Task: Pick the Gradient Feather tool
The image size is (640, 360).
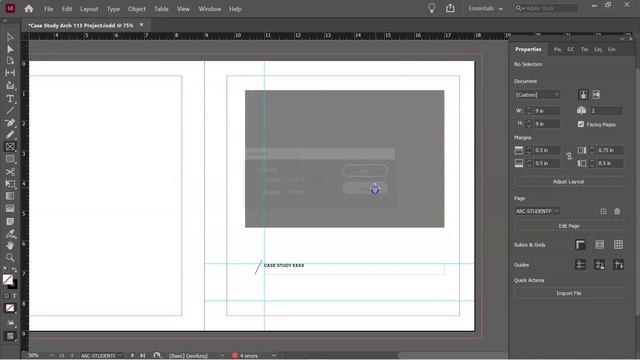Action: point(10,209)
